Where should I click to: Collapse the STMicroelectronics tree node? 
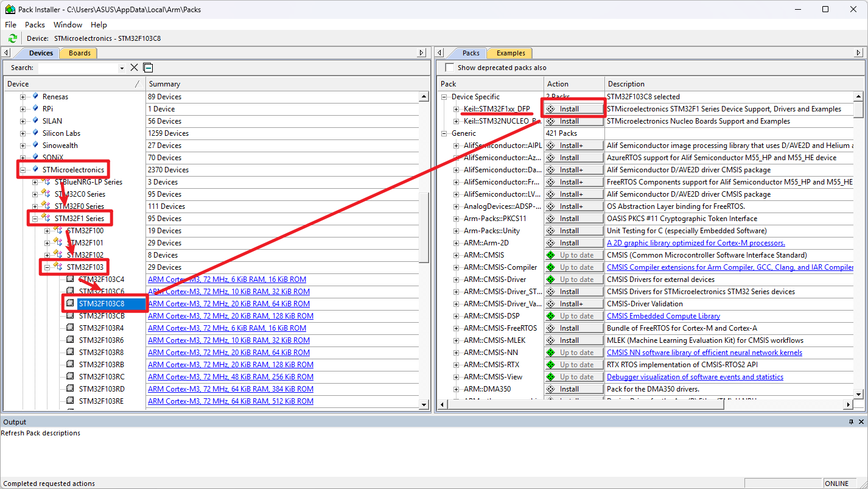[23, 170]
